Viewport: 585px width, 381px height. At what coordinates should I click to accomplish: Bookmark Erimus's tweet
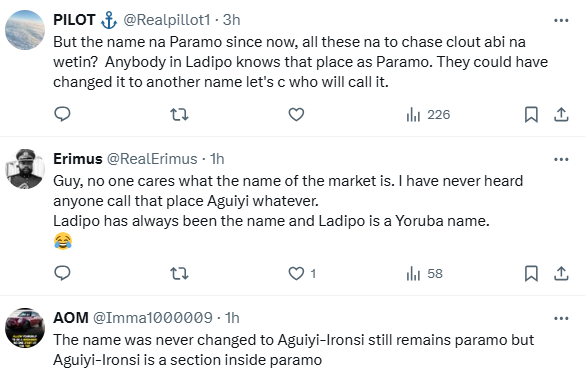coord(531,274)
